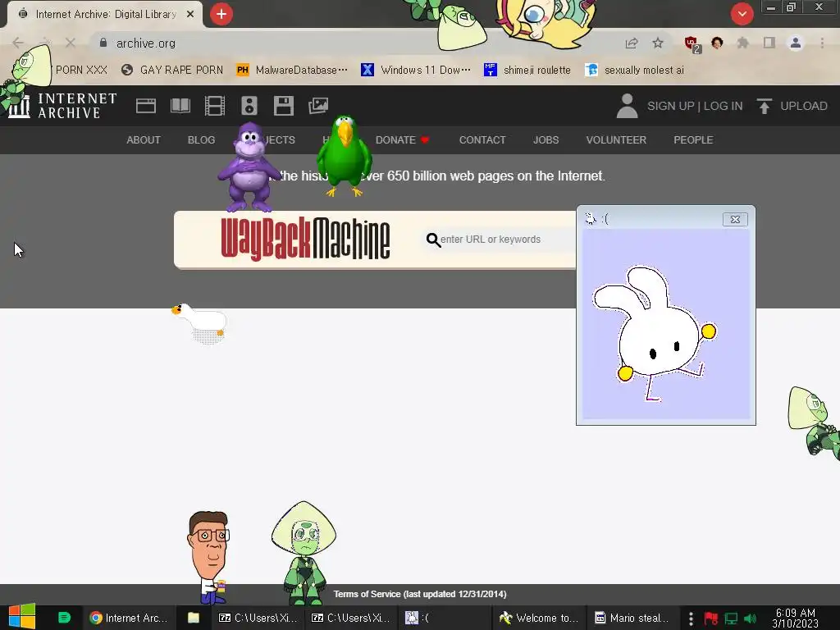This screenshot has height=630, width=840.
Task: Open the green chat app taskbar icon
Action: coord(64,617)
